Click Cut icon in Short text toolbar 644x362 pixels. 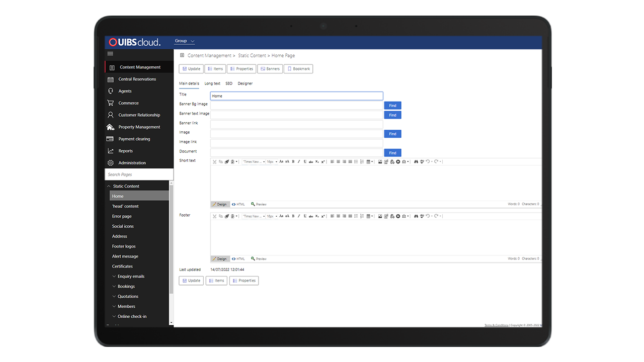(214, 162)
